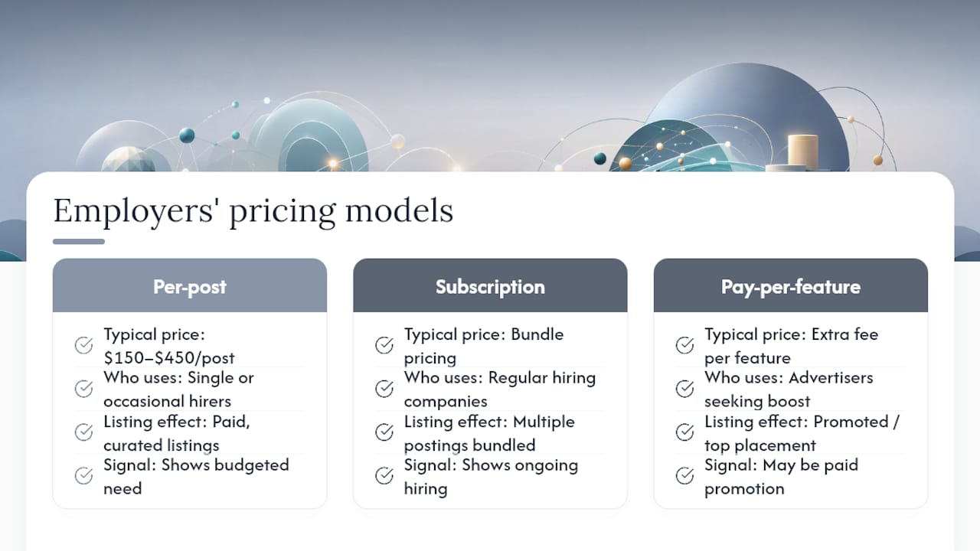Viewport: 980px width, 551px height.
Task: Click the check icon beside Multiple postings bundled
Action: pyautogui.click(x=384, y=433)
